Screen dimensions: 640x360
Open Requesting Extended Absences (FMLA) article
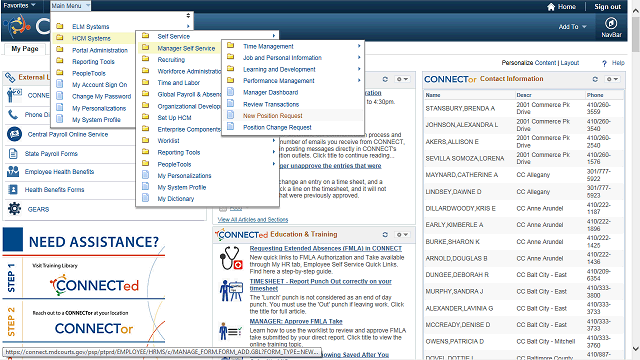[x=326, y=248]
